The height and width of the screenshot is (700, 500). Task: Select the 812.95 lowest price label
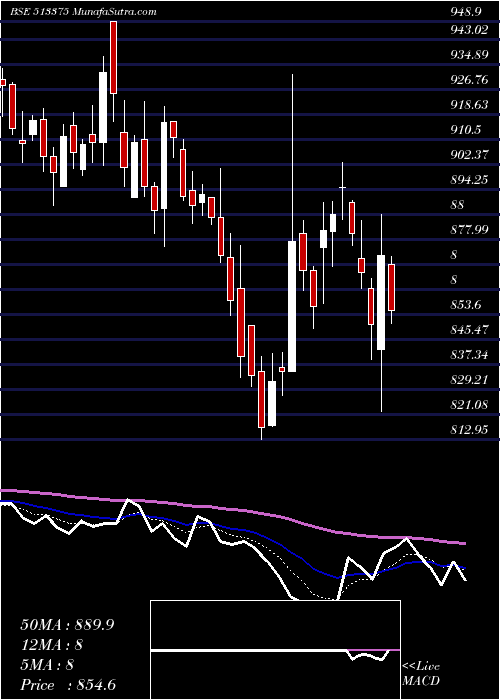[469, 430]
